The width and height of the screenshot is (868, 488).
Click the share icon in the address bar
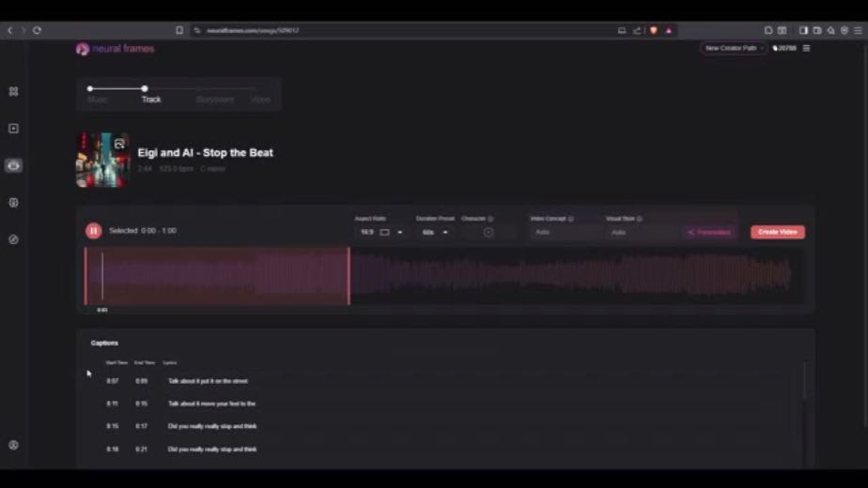point(637,30)
